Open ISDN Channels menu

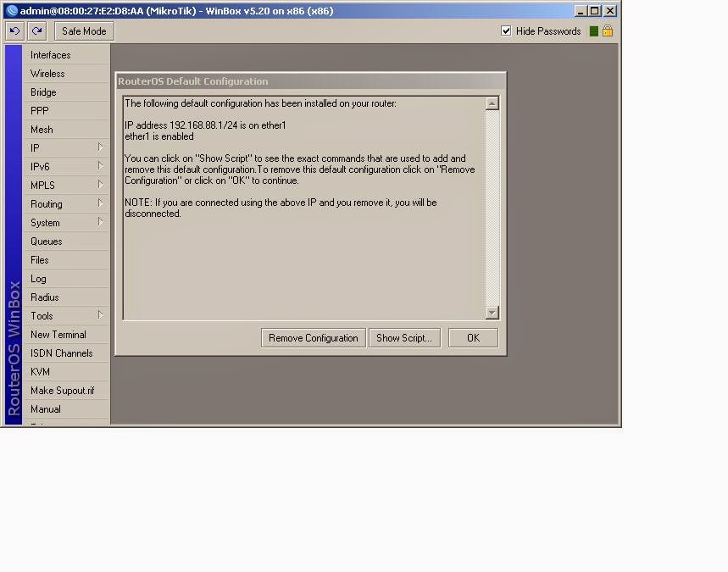[66, 353]
